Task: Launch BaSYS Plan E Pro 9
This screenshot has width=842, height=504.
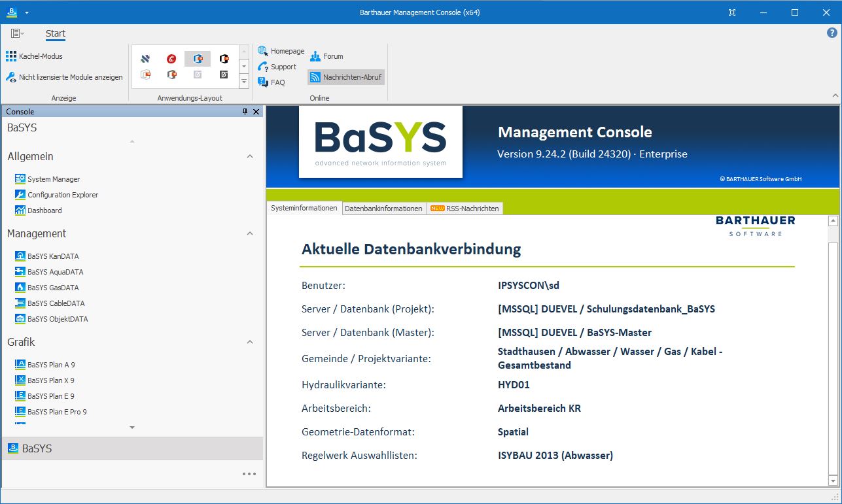Action: click(51, 412)
